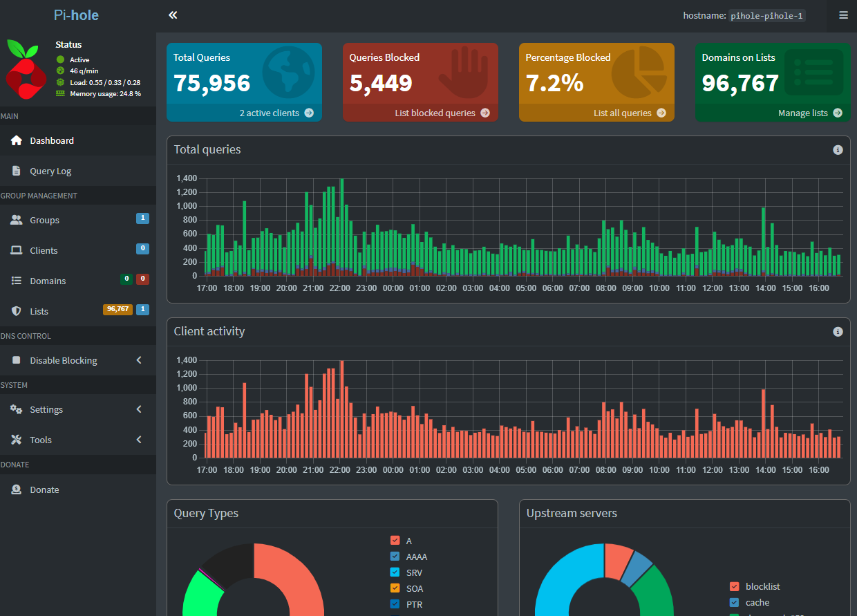Toggle the SOA query type checkbox
This screenshot has width=857, height=616.
395,588
